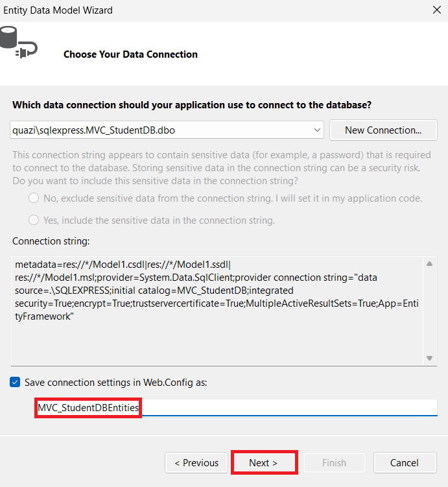Click the connection string scrollbar track
The width and height of the screenshot is (448, 487).
click(429, 311)
